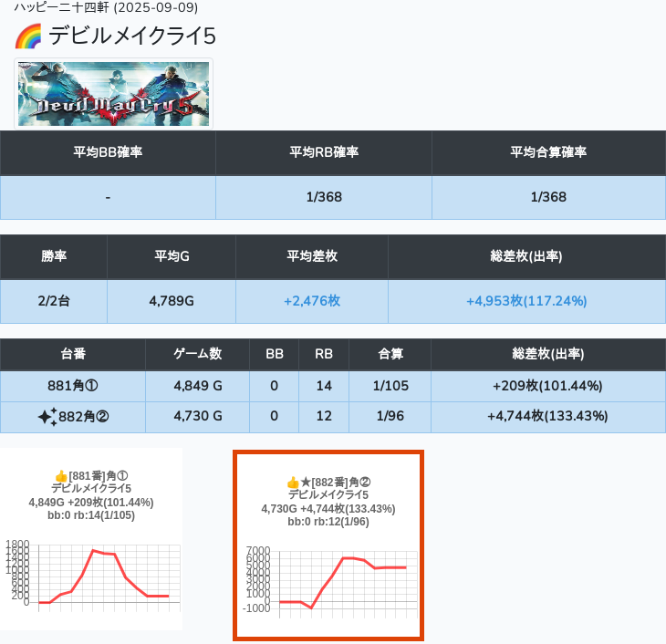666x644 pixels.
Task: Click the 勝率 header cell
Action: [54, 256]
